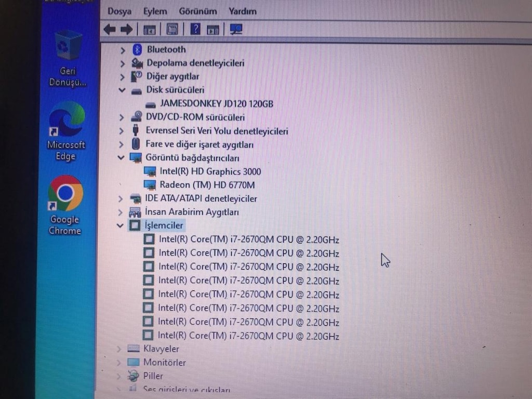Select the mouse devices icon
This screenshot has height=399, width=532.
[136, 143]
